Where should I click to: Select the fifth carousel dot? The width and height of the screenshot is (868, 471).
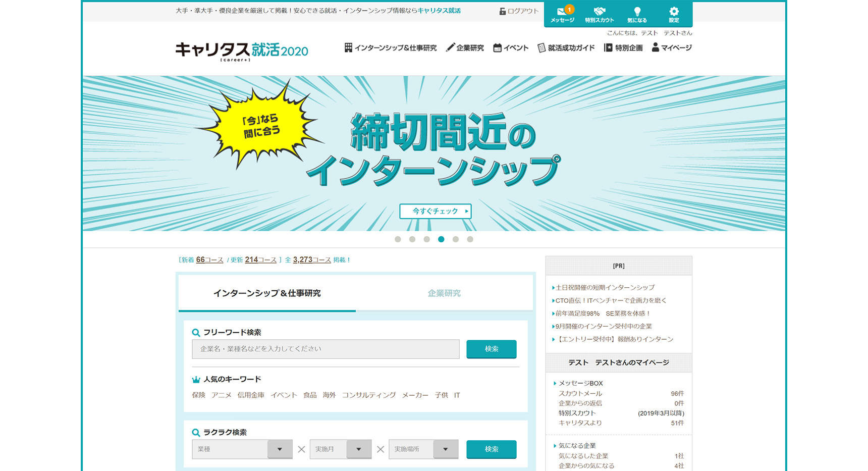click(456, 239)
